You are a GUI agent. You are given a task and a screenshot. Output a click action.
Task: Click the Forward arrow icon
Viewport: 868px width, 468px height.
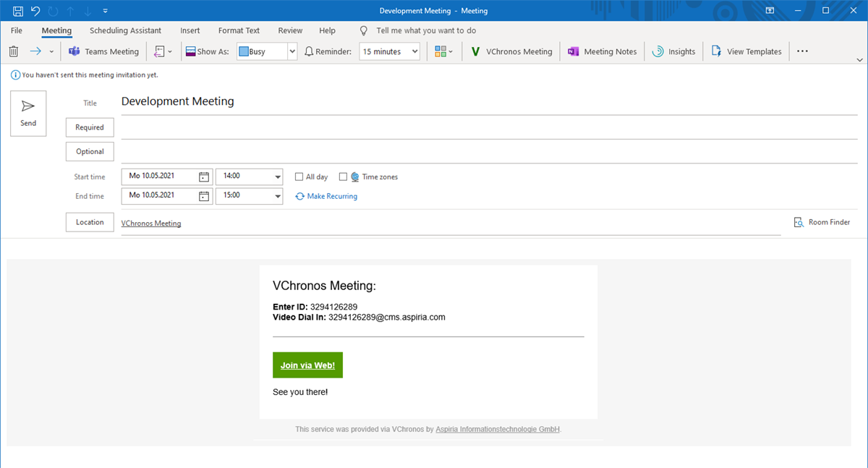click(x=35, y=51)
